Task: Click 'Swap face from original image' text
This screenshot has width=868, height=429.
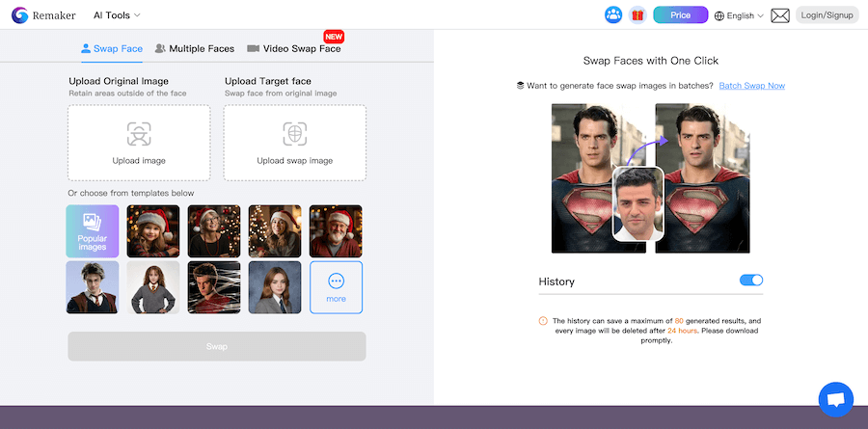Action: (x=281, y=94)
